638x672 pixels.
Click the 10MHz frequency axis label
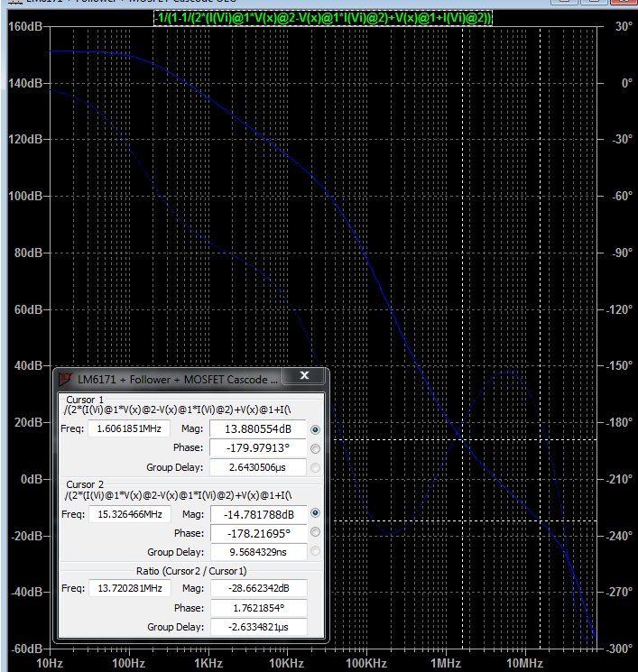(x=525, y=663)
